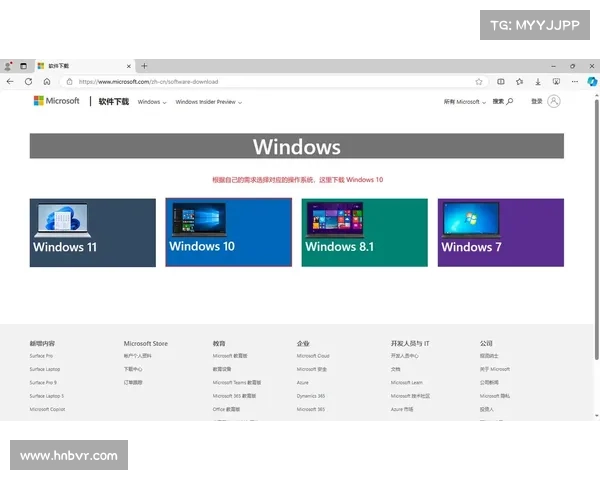The height and width of the screenshot is (480, 600).
Task: Refresh the page with the reload icon
Action: [28, 82]
